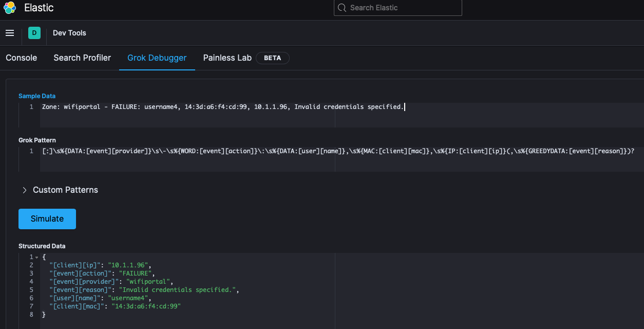The width and height of the screenshot is (644, 329).
Task: Click the green D space avatar
Action: point(34,33)
